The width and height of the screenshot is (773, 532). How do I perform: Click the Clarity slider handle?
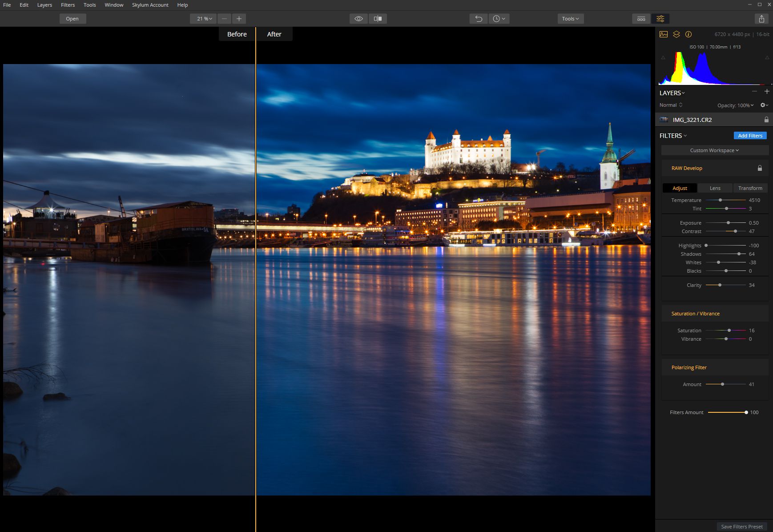tap(720, 285)
